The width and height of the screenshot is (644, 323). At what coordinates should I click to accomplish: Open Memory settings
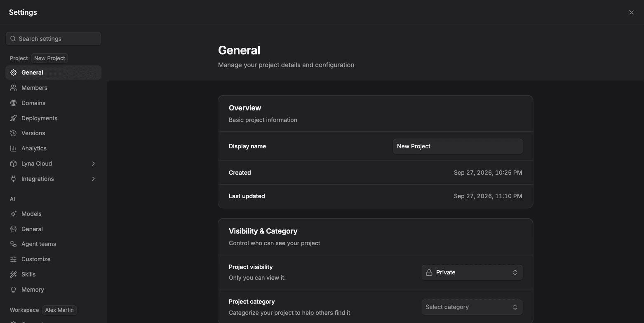click(54, 290)
